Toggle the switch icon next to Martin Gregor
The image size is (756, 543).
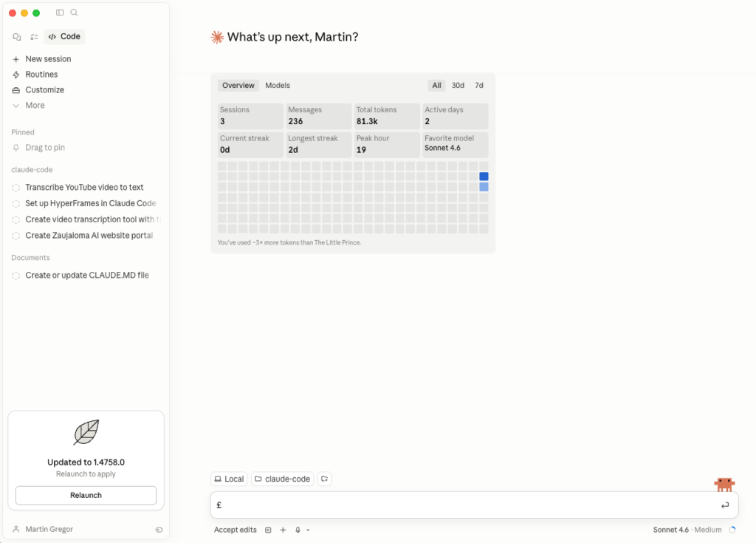pyautogui.click(x=159, y=530)
